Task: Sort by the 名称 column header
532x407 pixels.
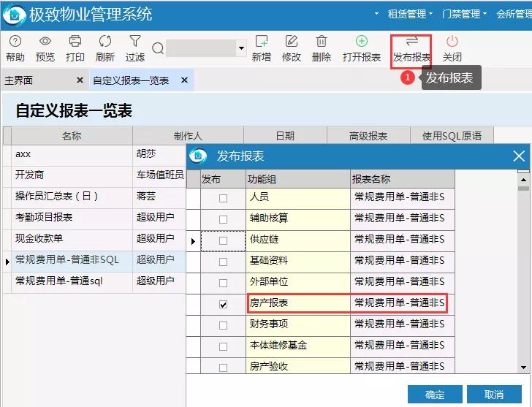Action: click(x=72, y=136)
